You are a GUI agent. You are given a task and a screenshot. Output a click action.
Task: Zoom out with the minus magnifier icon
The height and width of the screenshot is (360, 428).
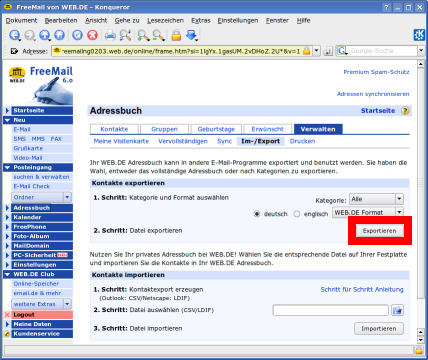158,35
